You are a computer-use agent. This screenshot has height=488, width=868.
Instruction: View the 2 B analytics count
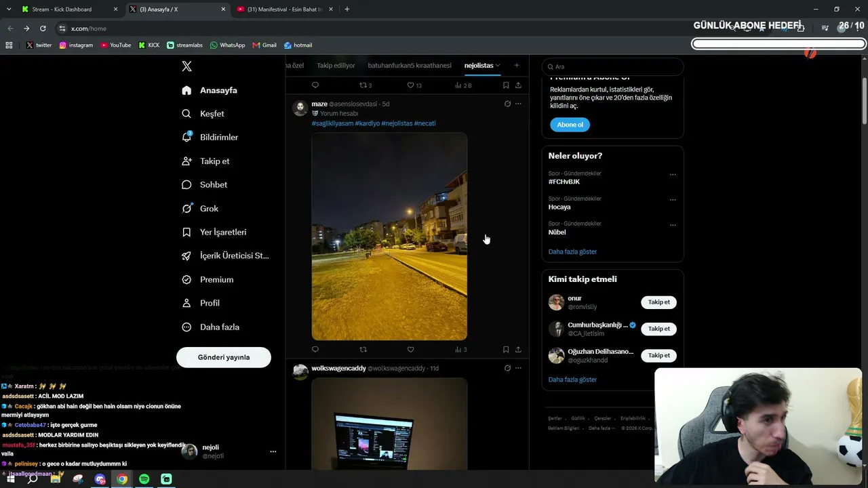pyautogui.click(x=463, y=85)
